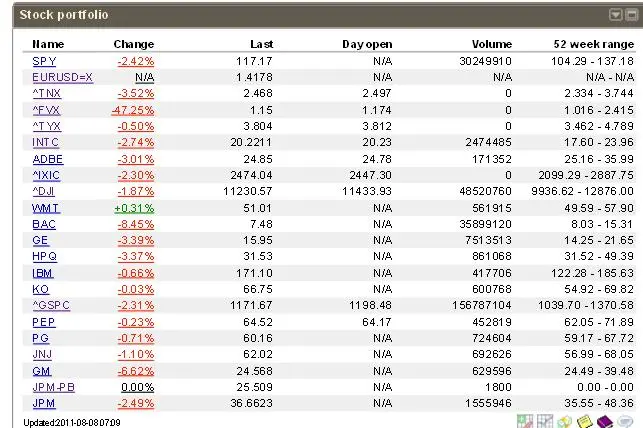The image size is (643, 428).
Task: Click the Volume column header
Action: click(x=491, y=44)
